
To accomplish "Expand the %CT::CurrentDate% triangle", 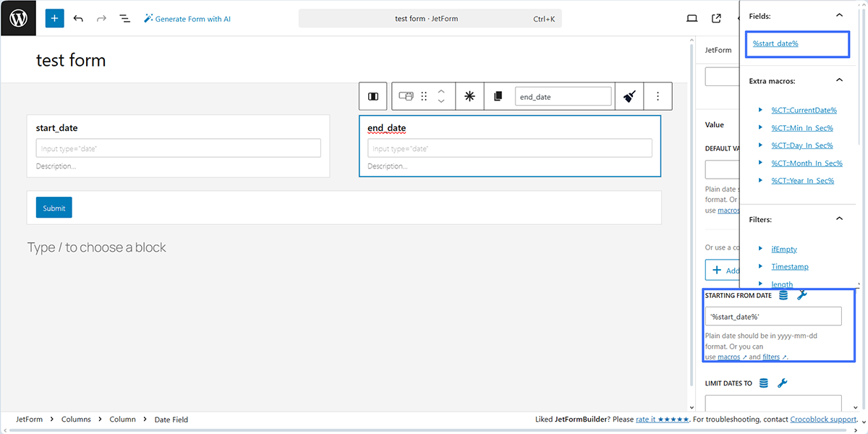I will tap(761, 110).
